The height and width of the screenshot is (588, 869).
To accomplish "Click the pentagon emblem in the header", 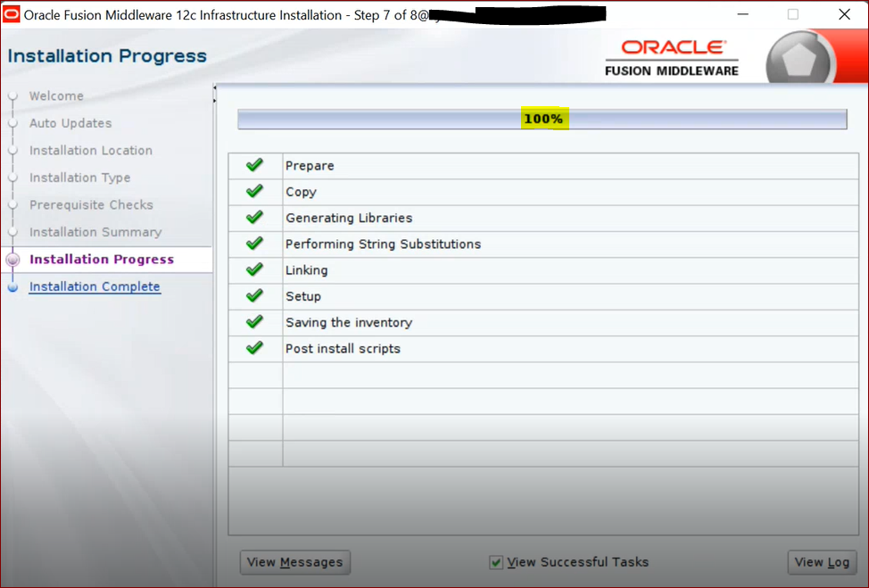I will tap(799, 60).
